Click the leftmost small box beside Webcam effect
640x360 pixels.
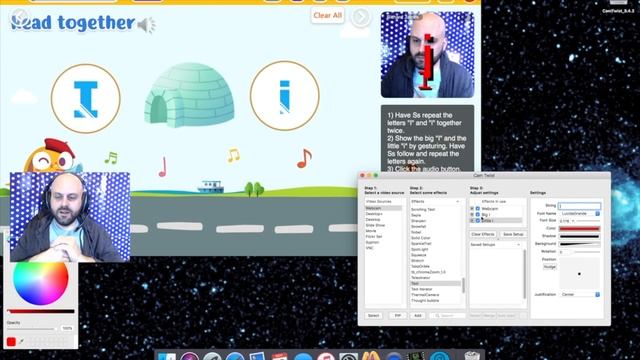point(472,209)
